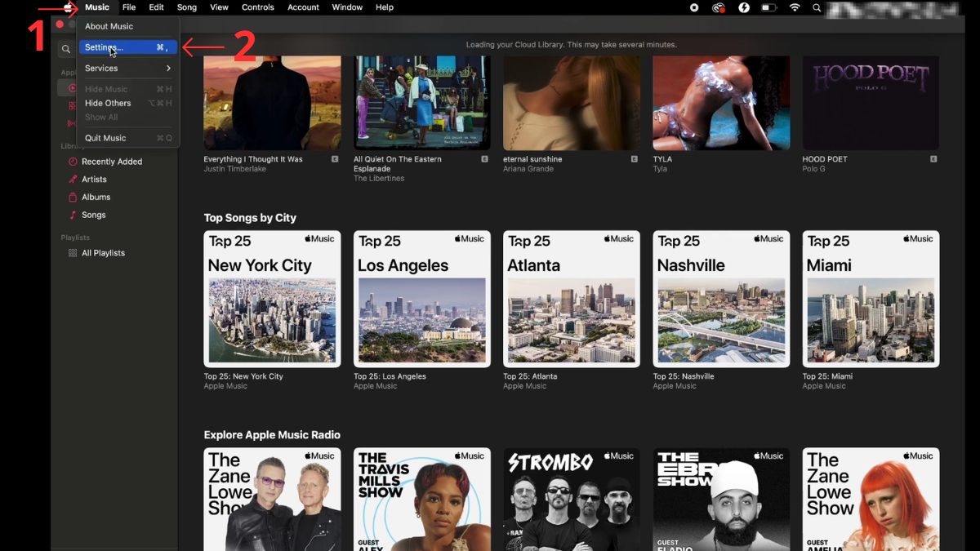Check the battery status icon
Viewport: 980px width, 551px height.
click(x=768, y=7)
